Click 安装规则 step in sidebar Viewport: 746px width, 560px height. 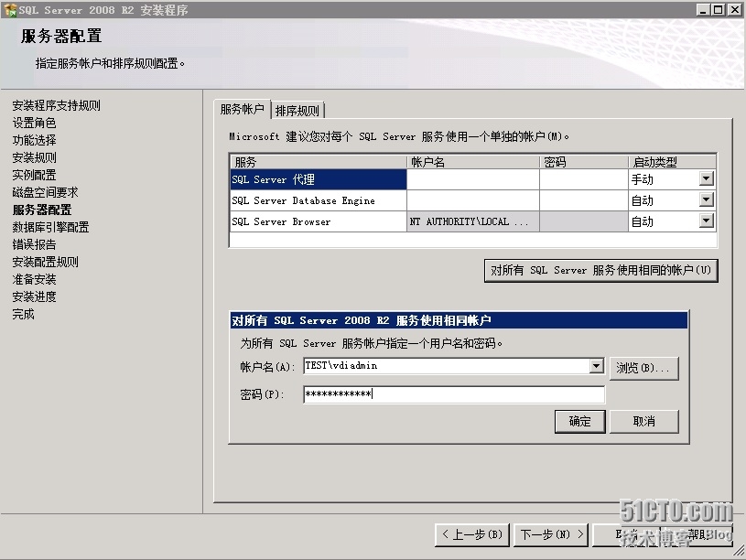(x=34, y=157)
